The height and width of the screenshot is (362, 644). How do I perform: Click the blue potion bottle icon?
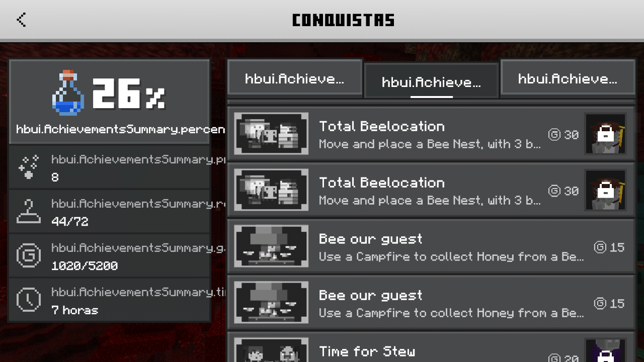tap(68, 93)
